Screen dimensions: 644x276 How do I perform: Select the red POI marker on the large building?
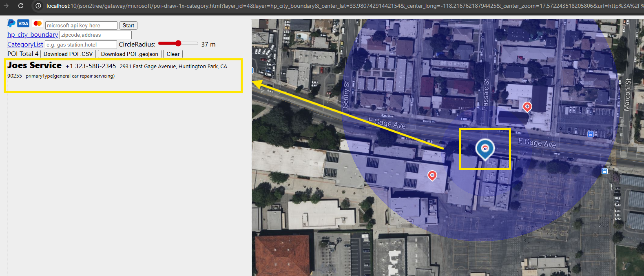coord(432,176)
